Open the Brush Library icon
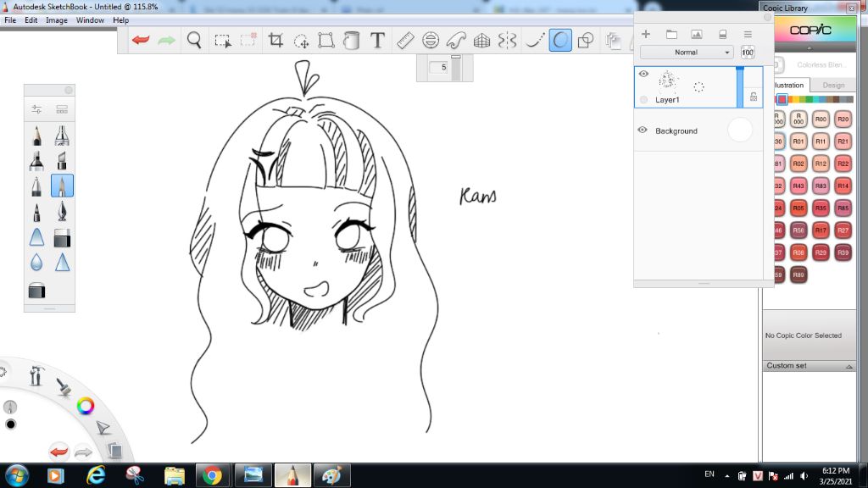 [x=62, y=109]
